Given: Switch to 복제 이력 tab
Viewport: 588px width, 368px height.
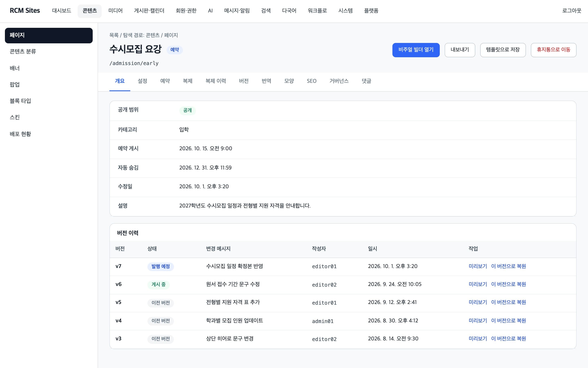Looking at the screenshot, I should 216,81.
